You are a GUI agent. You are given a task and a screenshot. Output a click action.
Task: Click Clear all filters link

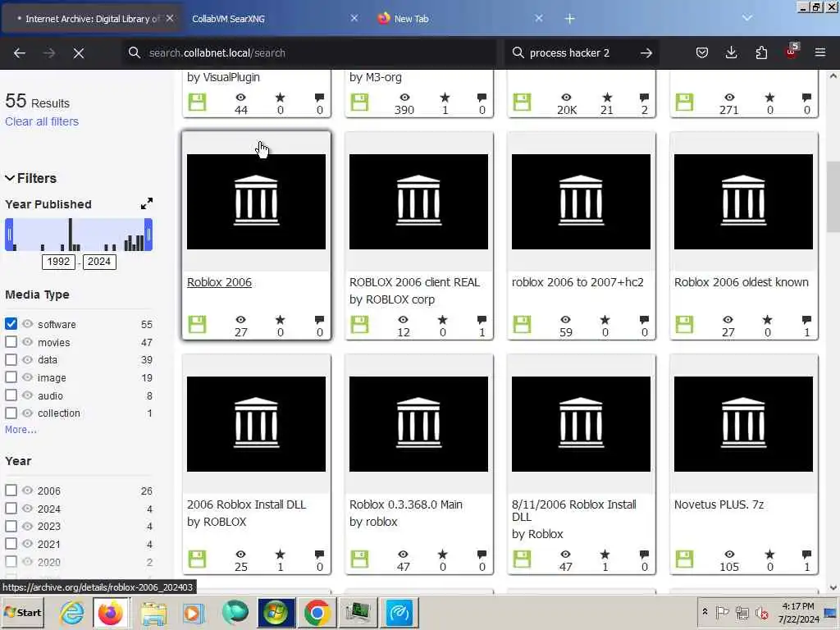(42, 121)
